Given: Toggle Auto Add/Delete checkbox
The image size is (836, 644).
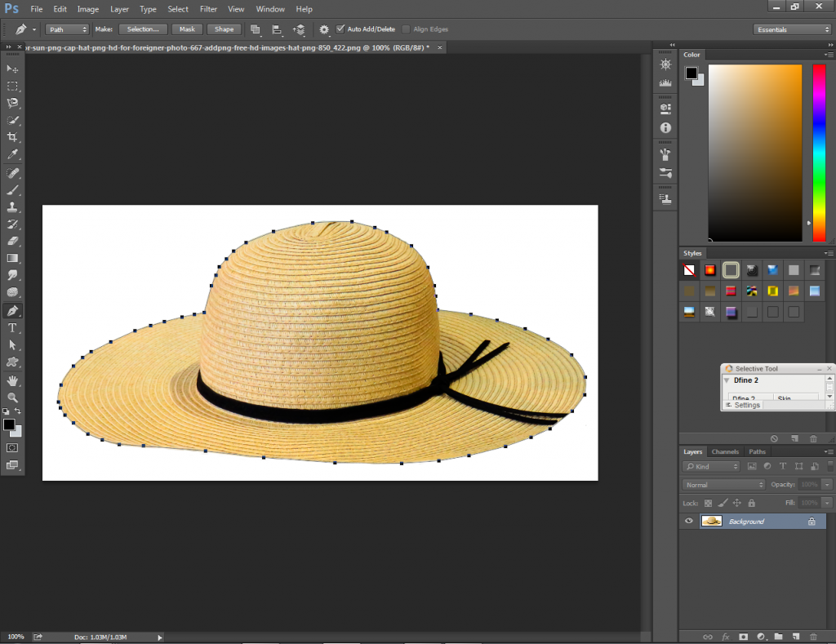Looking at the screenshot, I should pos(340,29).
